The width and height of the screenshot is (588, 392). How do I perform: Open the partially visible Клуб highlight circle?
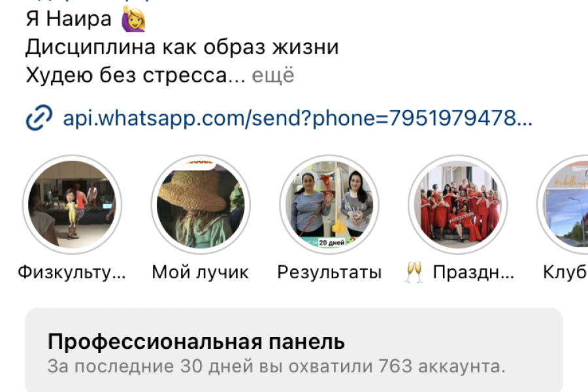tap(563, 204)
